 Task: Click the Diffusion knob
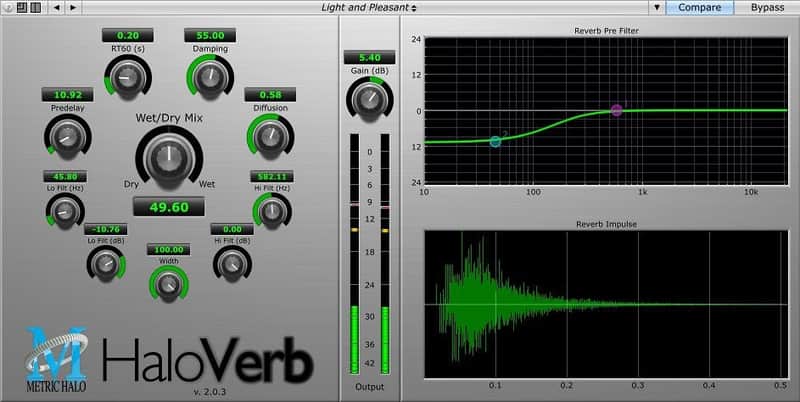click(270, 136)
